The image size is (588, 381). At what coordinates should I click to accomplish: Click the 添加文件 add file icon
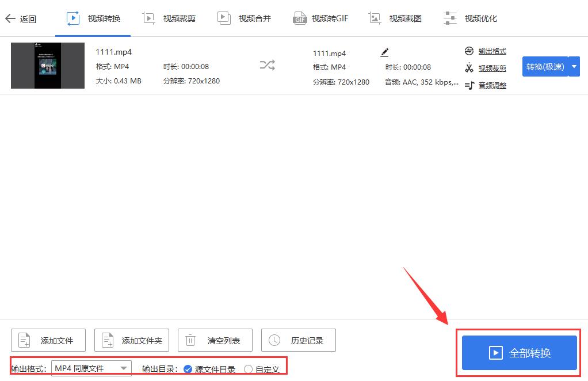point(24,340)
